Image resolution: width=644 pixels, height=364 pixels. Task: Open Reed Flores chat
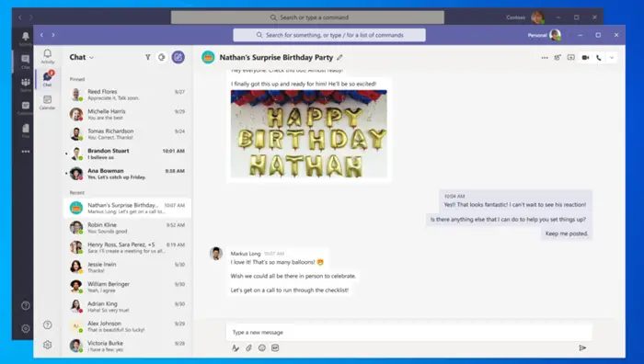(127, 95)
